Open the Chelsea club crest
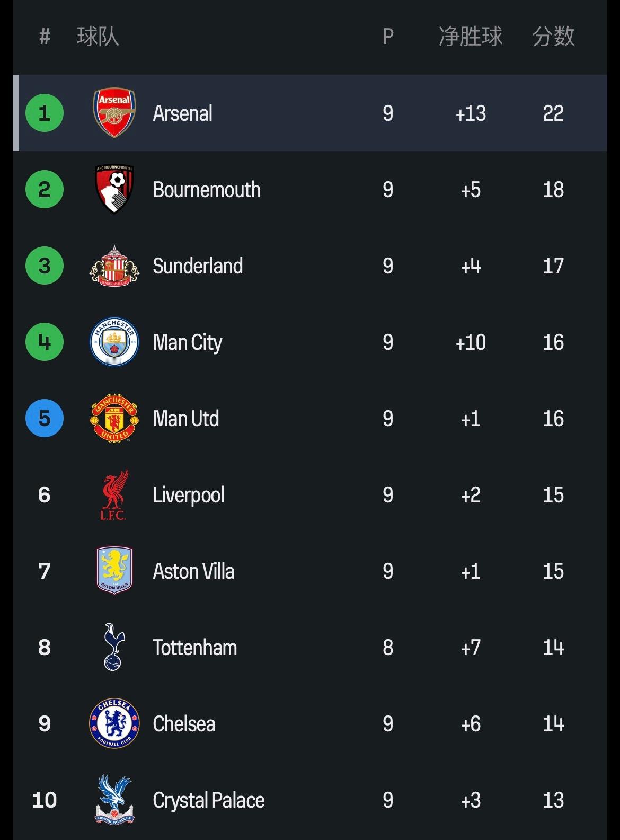Screen dimensions: 620x840 pos(114,723)
